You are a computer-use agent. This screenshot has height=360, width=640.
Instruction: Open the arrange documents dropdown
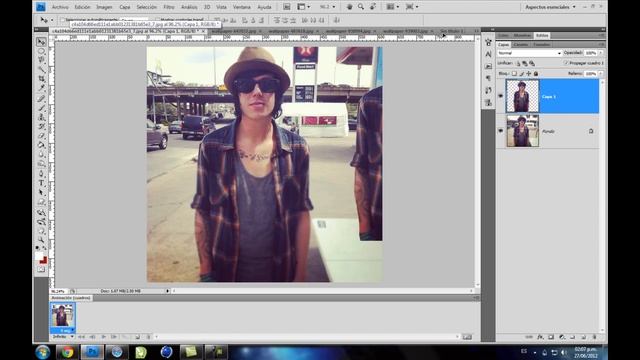[393, 7]
